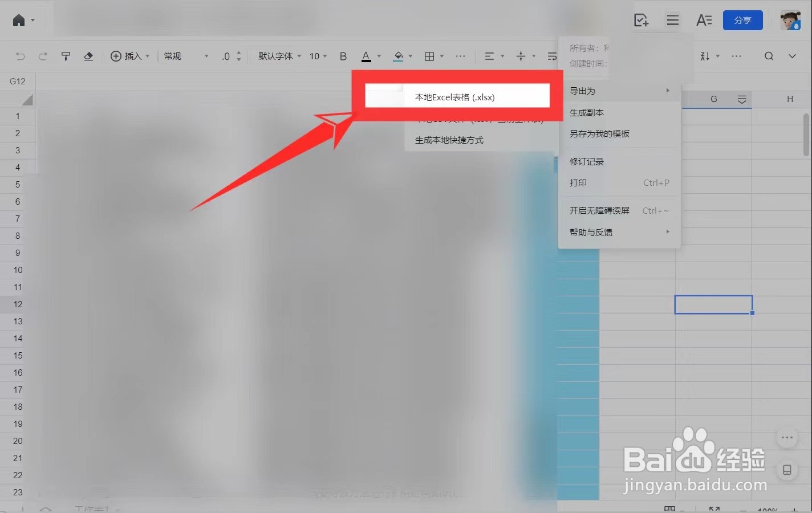Select 本地Excel表格 (.xlsx) export option
The height and width of the screenshot is (513, 812).
point(454,96)
